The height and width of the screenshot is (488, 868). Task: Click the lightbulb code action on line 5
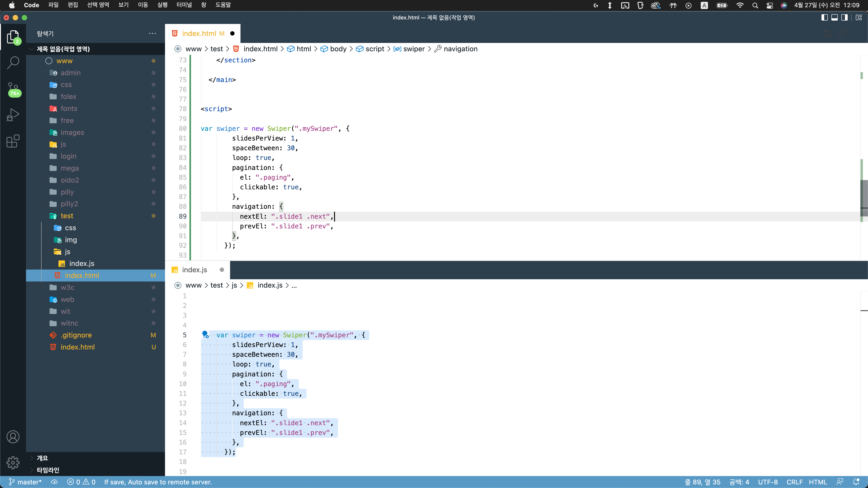(x=205, y=334)
